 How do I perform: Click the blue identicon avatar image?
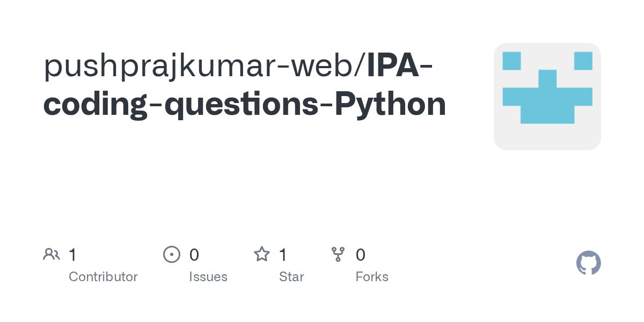pos(547,97)
